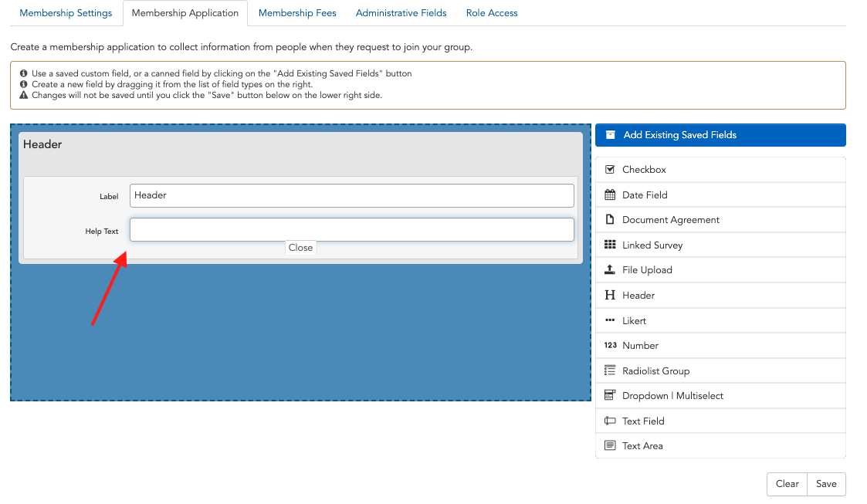Click the Likert dots icon
Screen dimensions: 867x504
click(610, 320)
